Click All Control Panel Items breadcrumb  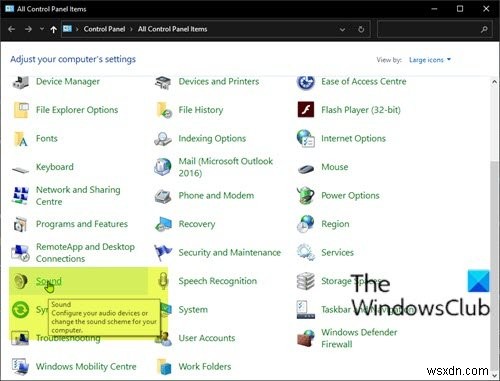[172, 29]
